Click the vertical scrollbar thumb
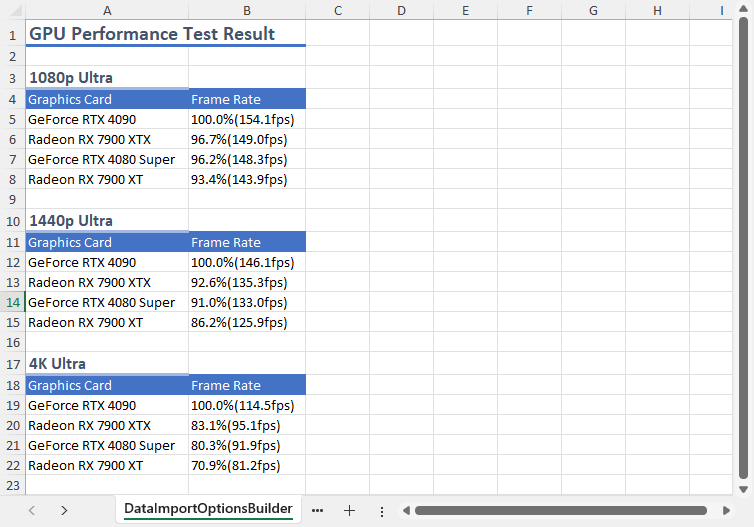This screenshot has height=527, width=754. pyautogui.click(x=743, y=250)
